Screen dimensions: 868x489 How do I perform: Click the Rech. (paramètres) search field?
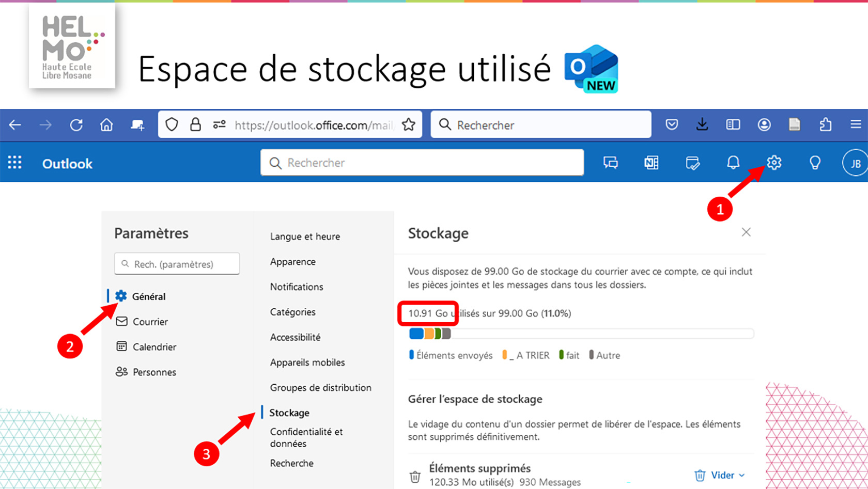pos(177,264)
